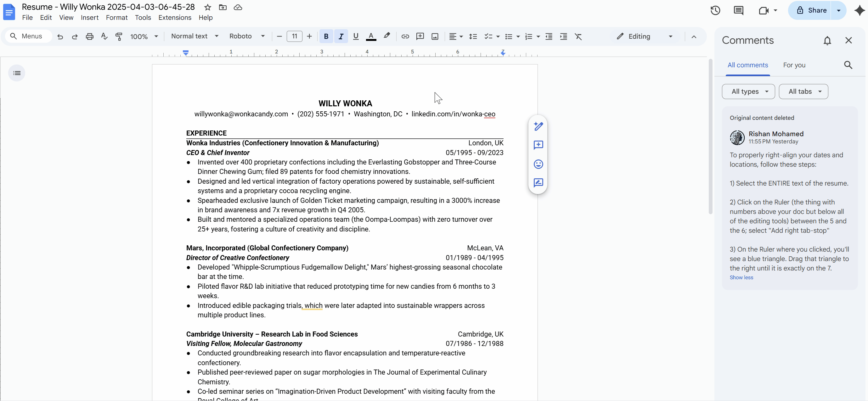868x401 pixels.
Task: Close the Comments panel
Action: pos(848,40)
